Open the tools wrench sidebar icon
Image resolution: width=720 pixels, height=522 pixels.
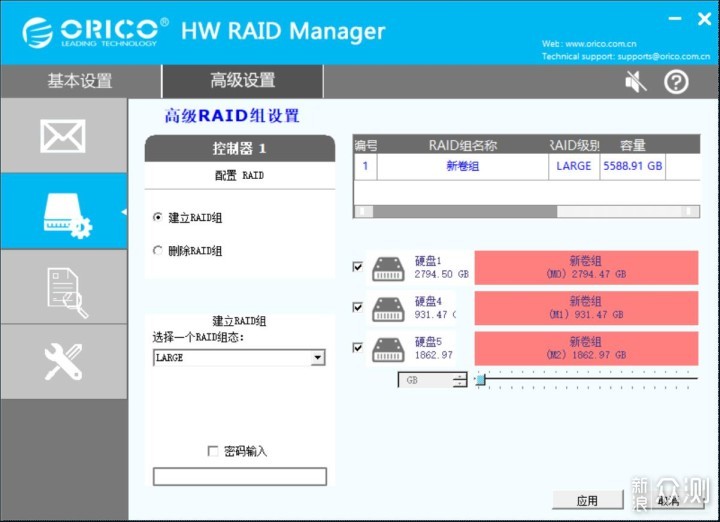[63, 362]
